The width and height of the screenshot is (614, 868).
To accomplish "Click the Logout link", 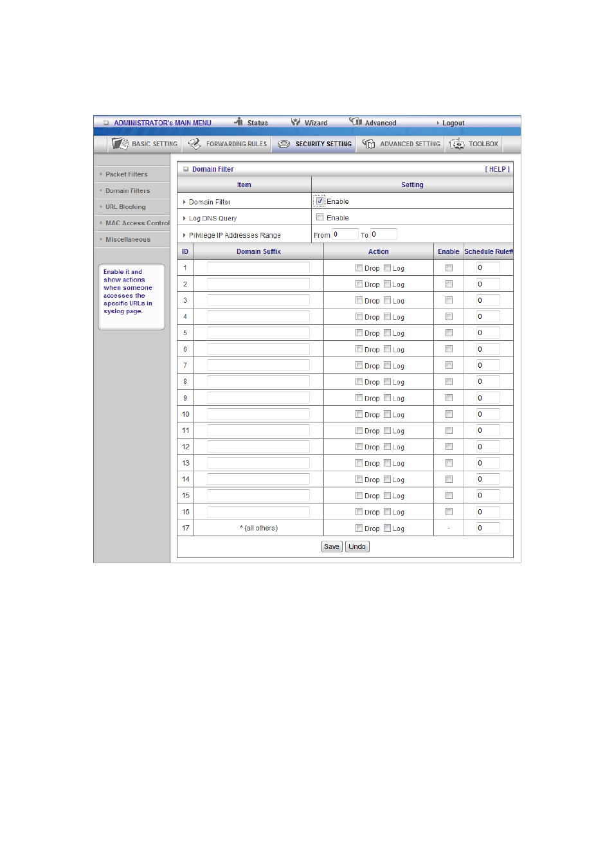I will pyautogui.click(x=453, y=123).
